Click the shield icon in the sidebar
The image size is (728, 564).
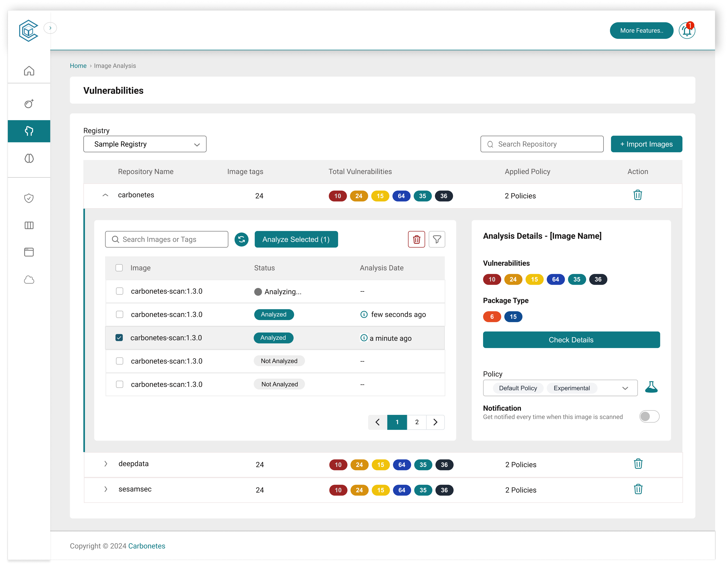[29, 198]
